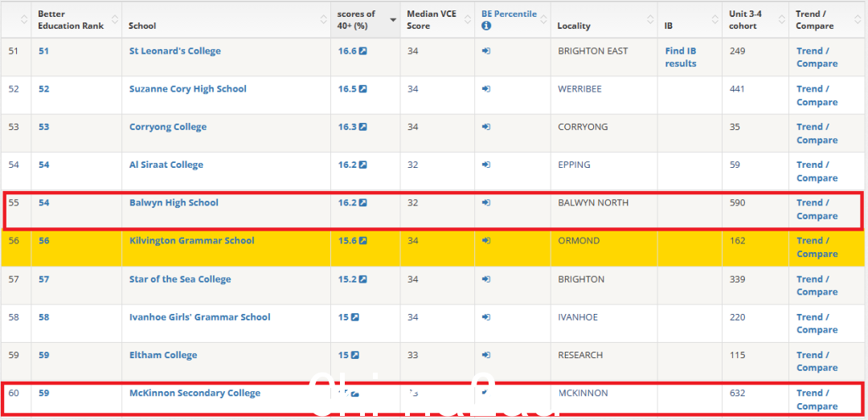
Task: Open Trend / Compare for Star of the Sea
Action: pos(817,286)
